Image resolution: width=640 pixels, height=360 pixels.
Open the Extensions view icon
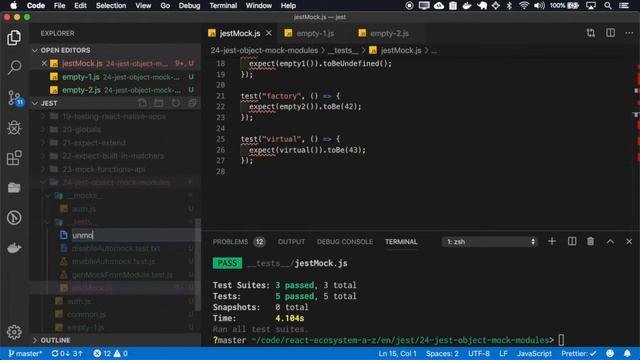click(14, 158)
